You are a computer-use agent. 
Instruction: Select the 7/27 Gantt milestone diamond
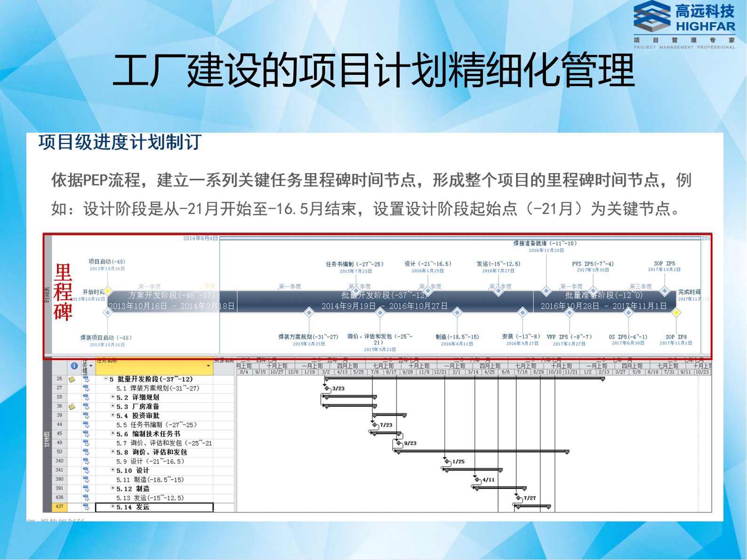coord(519,498)
